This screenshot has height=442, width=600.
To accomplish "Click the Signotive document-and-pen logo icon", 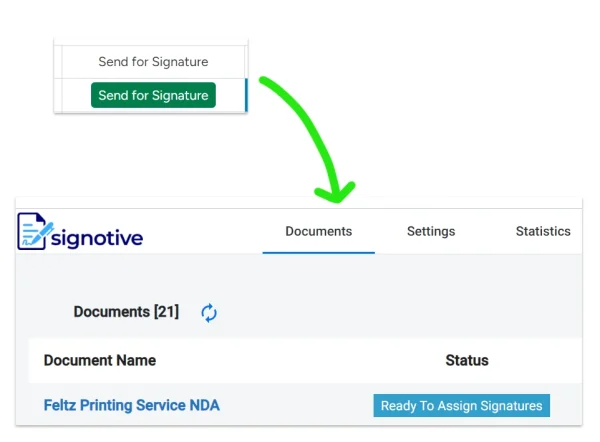I will [36, 231].
